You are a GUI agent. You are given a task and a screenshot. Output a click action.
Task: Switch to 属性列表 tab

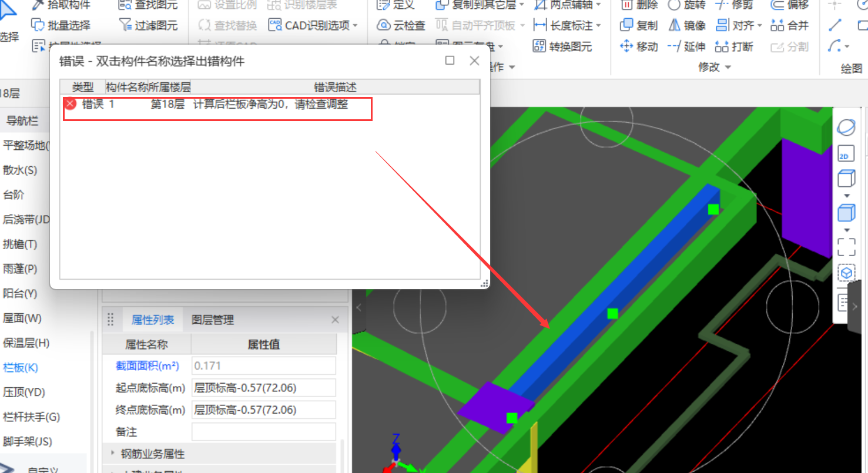tap(153, 320)
